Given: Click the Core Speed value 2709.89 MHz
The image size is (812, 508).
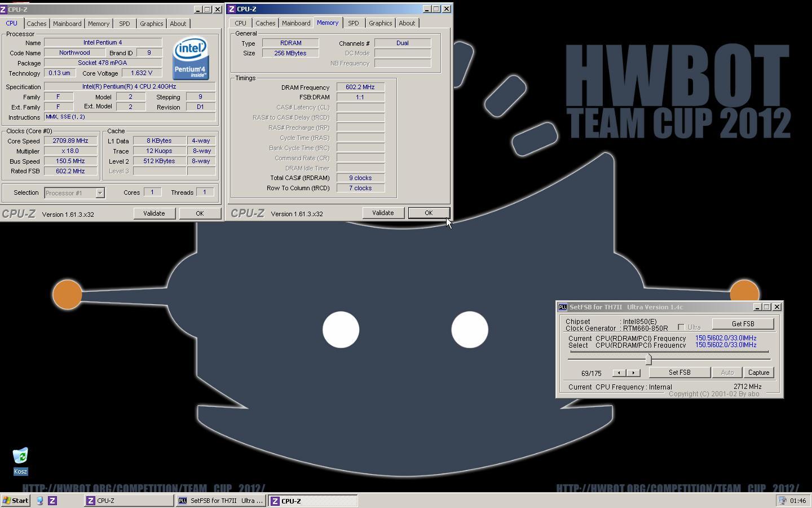Looking at the screenshot, I should (70, 141).
